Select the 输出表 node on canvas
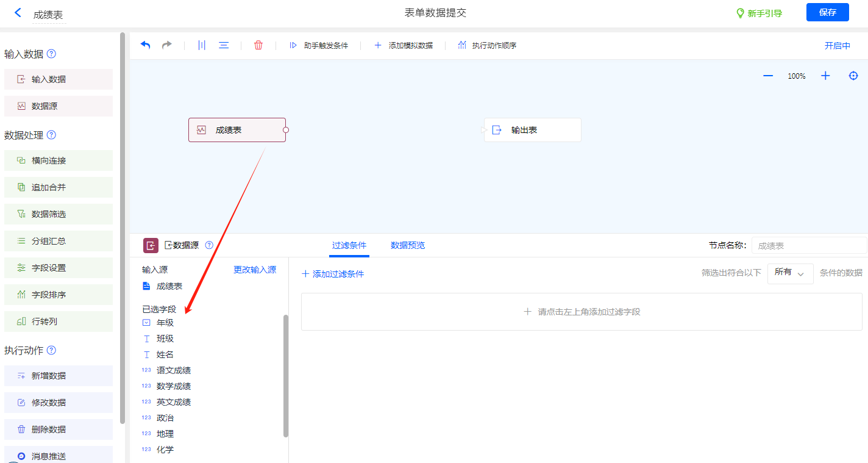 532,130
